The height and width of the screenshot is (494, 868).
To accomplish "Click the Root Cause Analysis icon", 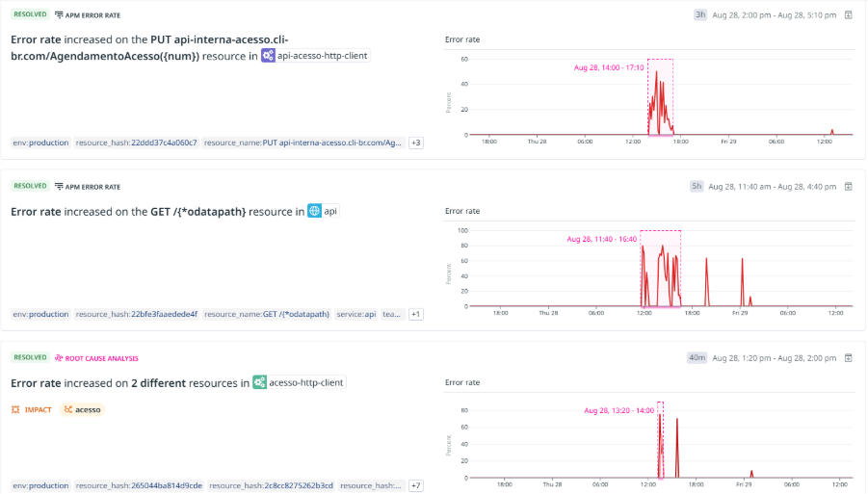I will point(59,357).
